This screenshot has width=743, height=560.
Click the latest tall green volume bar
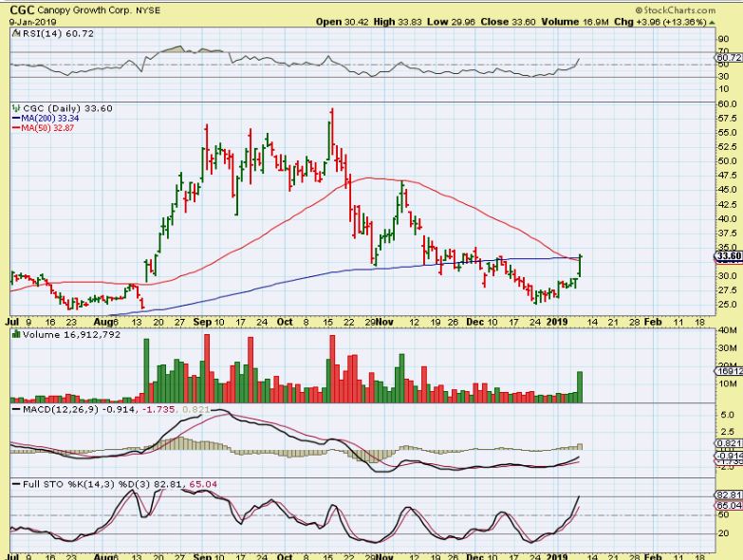click(580, 386)
